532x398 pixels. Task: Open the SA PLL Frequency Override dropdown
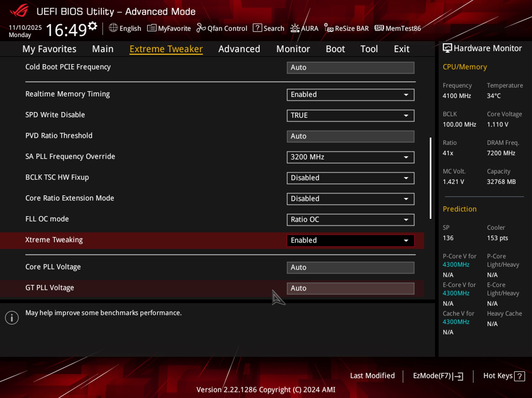(350, 157)
